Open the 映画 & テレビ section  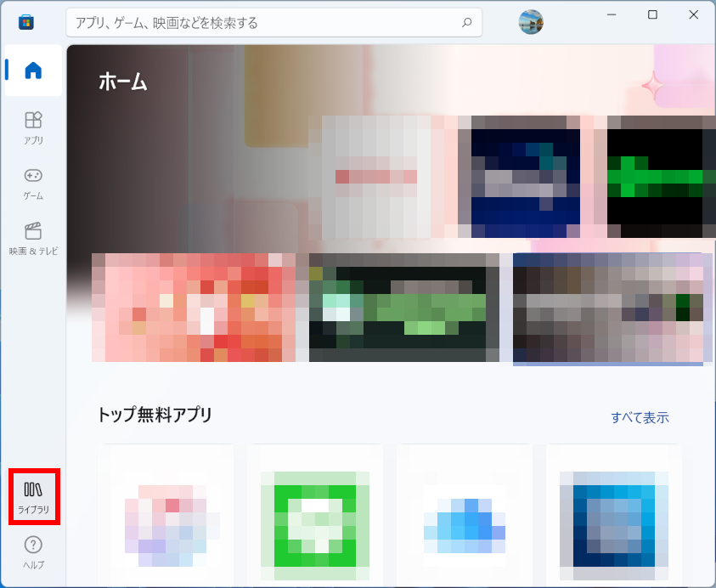click(33, 239)
